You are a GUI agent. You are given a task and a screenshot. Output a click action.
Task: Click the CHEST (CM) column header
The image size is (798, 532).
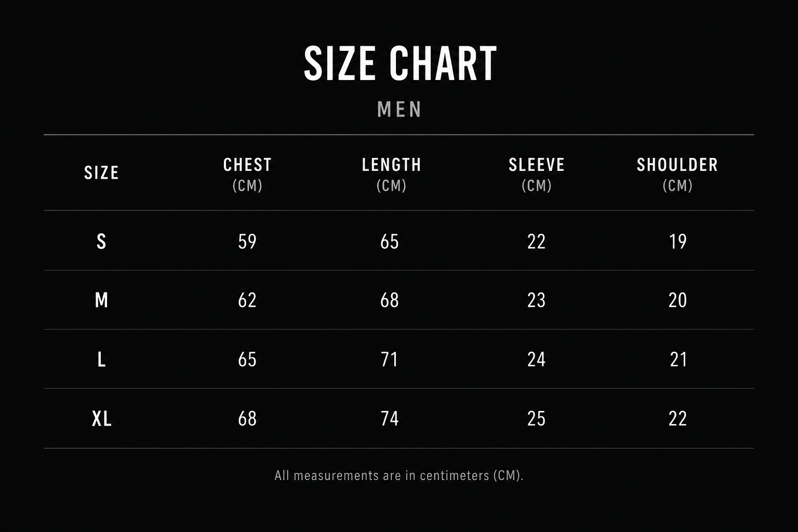click(247, 175)
